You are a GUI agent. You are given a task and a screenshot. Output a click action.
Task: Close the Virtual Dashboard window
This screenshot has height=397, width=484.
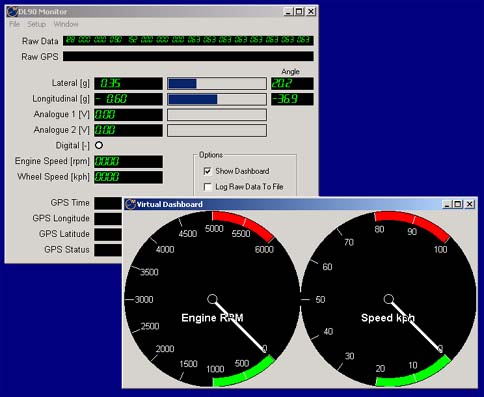(469, 204)
